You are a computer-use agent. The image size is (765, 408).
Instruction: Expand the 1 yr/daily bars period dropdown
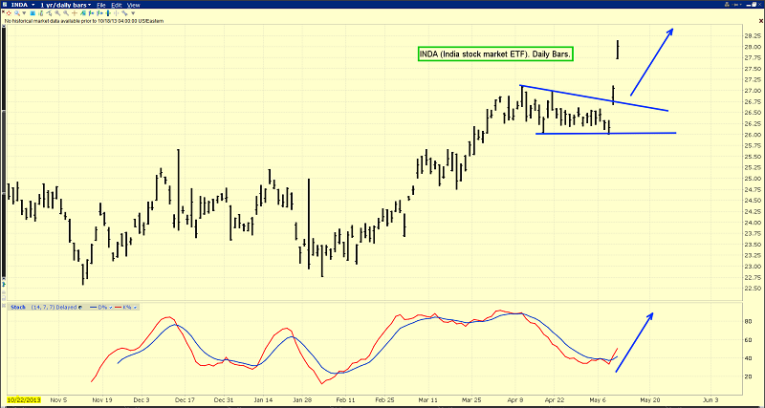pyautogui.click(x=65, y=5)
